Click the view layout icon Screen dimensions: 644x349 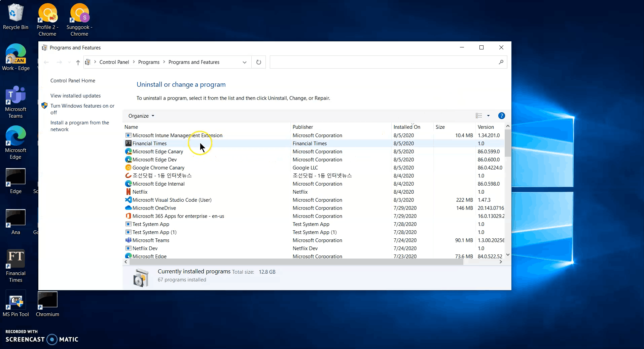(x=479, y=116)
